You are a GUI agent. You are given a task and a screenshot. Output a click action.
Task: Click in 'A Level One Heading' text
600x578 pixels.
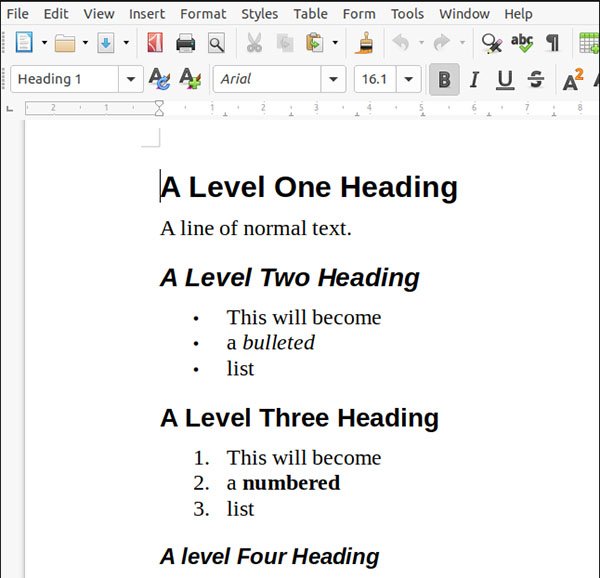point(309,187)
